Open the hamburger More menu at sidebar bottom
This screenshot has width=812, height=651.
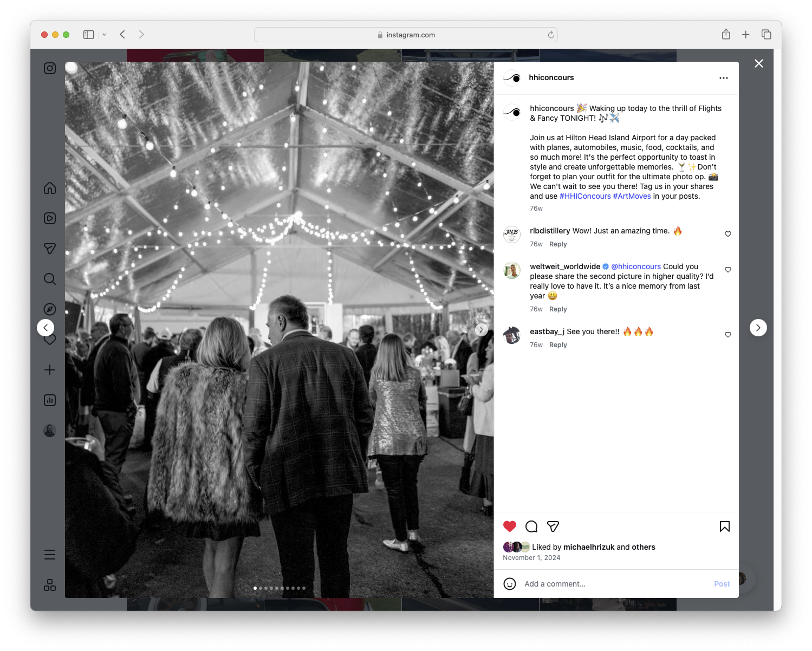pyautogui.click(x=49, y=554)
